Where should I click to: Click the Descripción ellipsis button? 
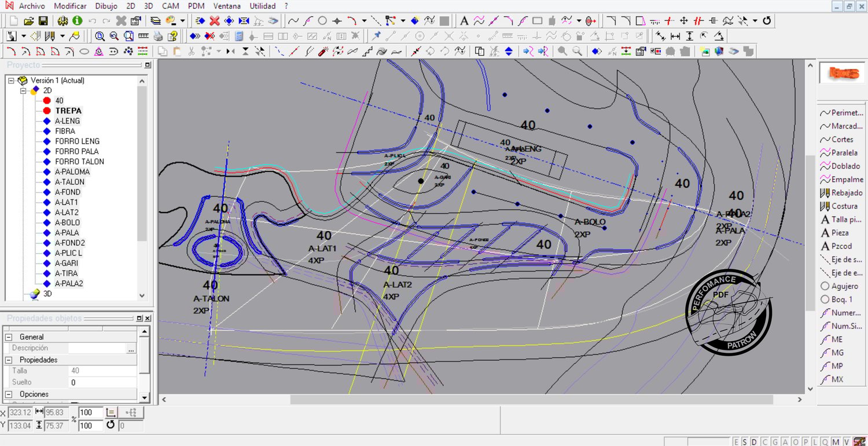tap(131, 349)
